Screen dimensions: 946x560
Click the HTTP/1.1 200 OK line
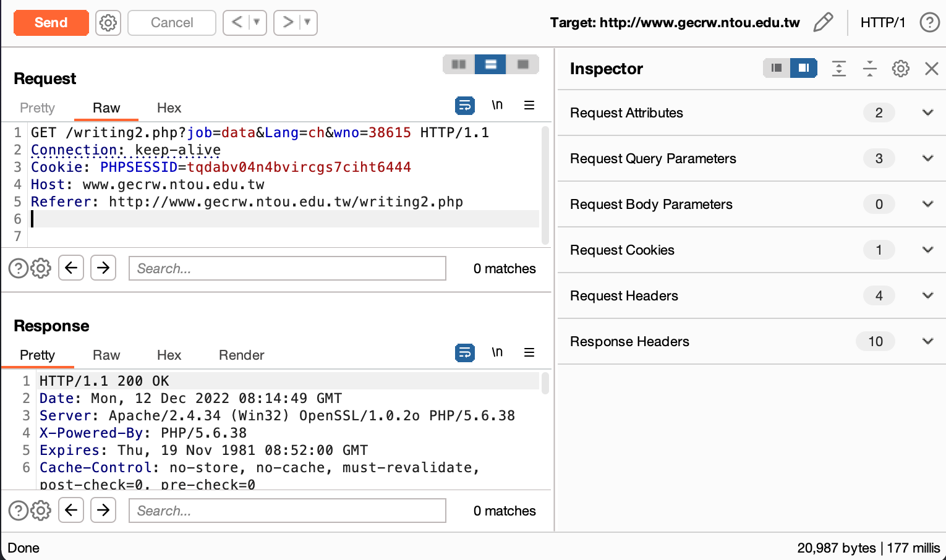(104, 381)
